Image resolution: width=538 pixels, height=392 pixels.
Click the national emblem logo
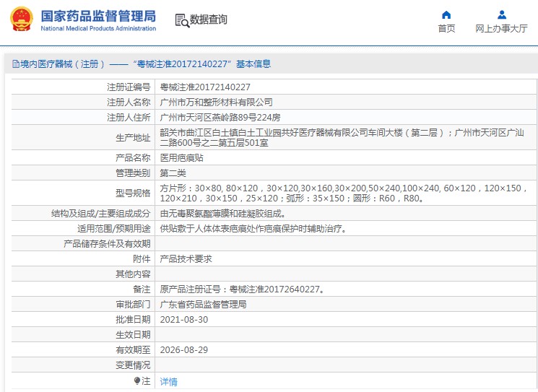22,19
